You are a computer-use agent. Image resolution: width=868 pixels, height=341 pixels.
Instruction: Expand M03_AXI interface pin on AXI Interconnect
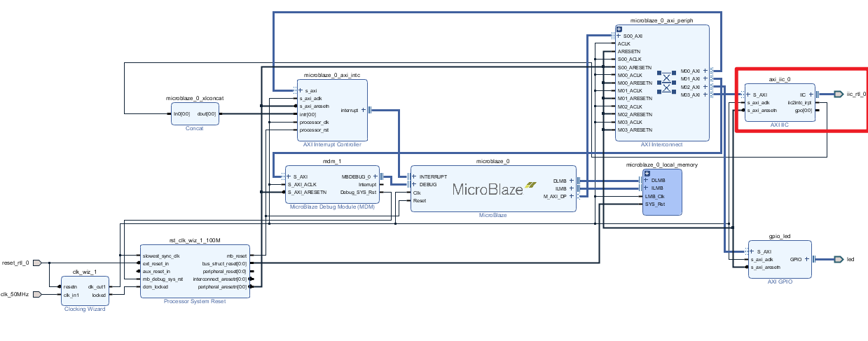[x=705, y=95]
